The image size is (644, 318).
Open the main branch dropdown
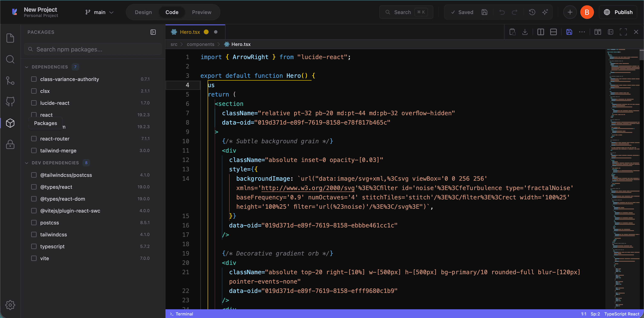[99, 12]
